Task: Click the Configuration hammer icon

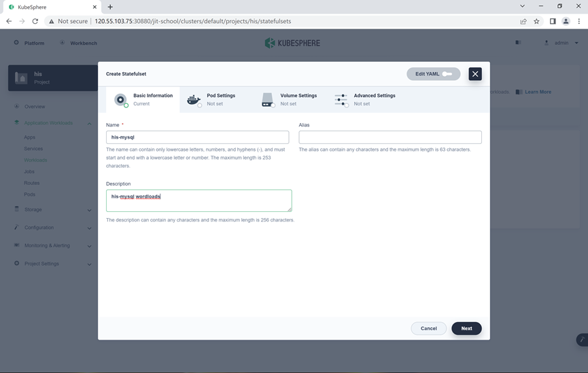Action: pos(16,227)
